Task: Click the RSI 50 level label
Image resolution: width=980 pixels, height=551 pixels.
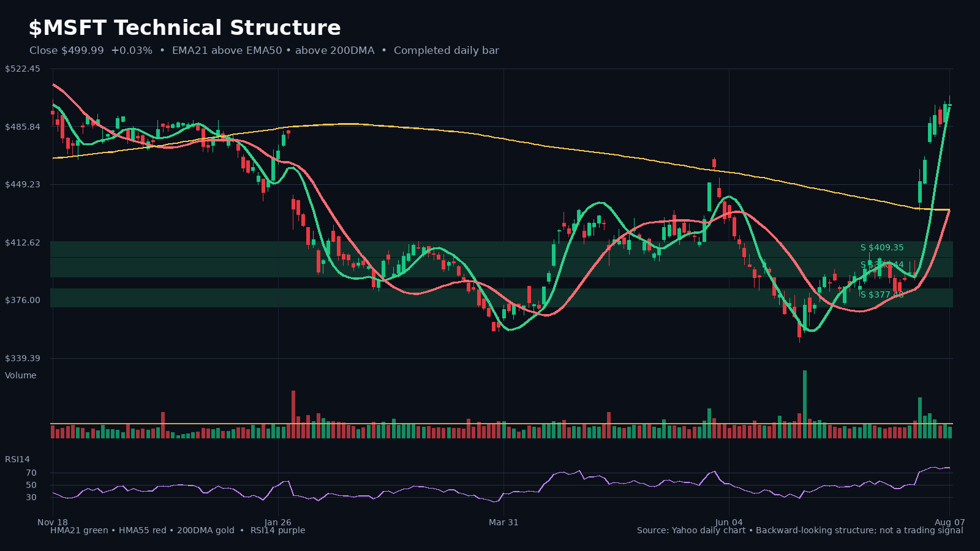Action: (31, 485)
